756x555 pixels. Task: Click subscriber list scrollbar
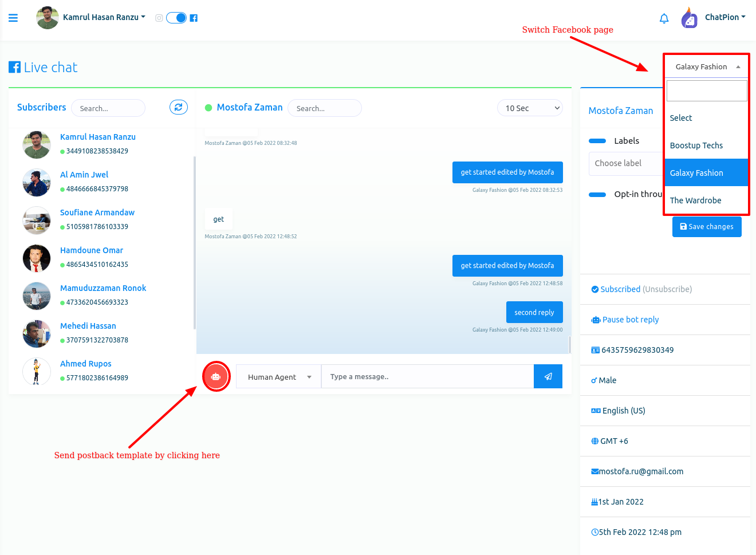tap(195, 243)
